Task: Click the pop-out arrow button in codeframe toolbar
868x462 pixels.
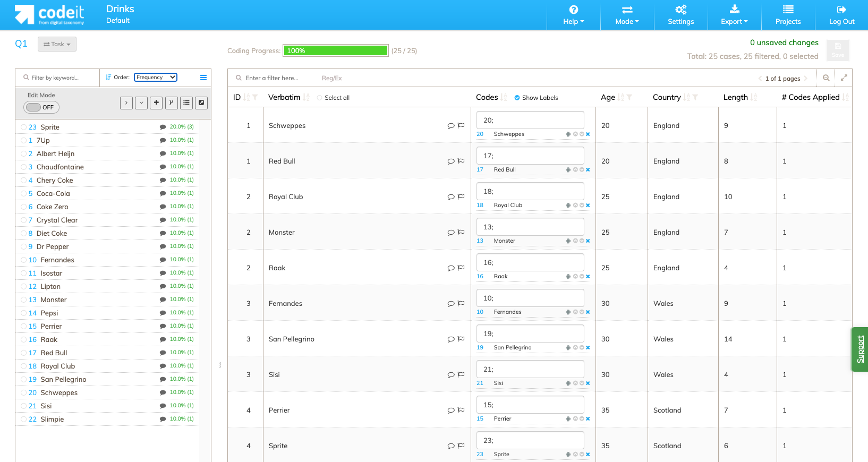Action: click(201, 102)
